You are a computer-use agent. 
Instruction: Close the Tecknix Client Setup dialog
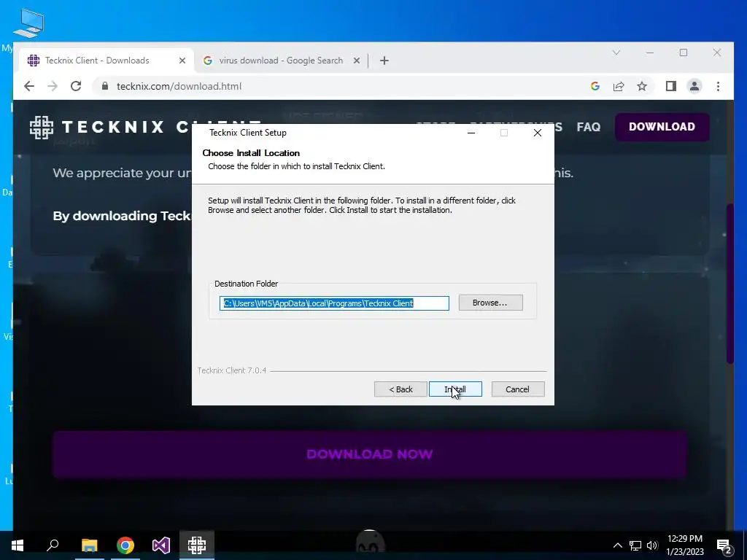point(538,133)
